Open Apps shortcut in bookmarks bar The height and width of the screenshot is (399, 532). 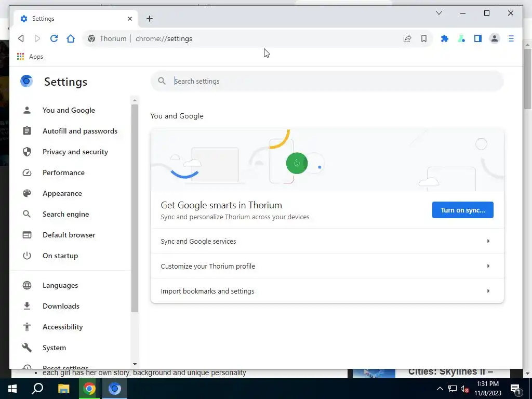tap(30, 57)
